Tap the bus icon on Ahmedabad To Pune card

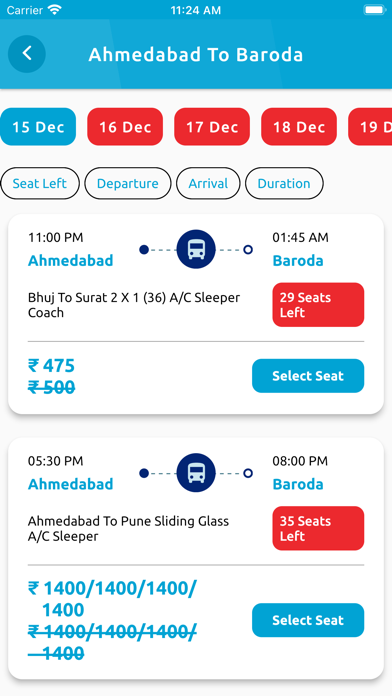pos(196,473)
